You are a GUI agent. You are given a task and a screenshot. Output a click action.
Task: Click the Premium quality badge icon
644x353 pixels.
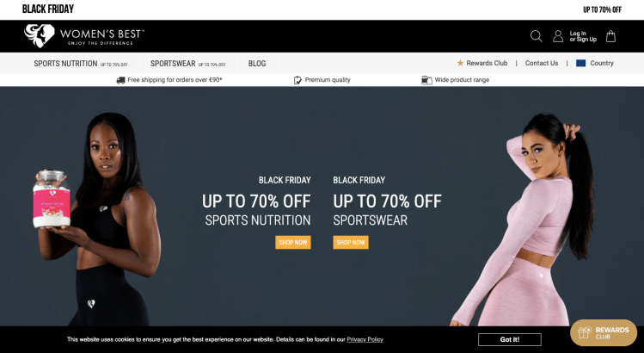click(x=297, y=80)
